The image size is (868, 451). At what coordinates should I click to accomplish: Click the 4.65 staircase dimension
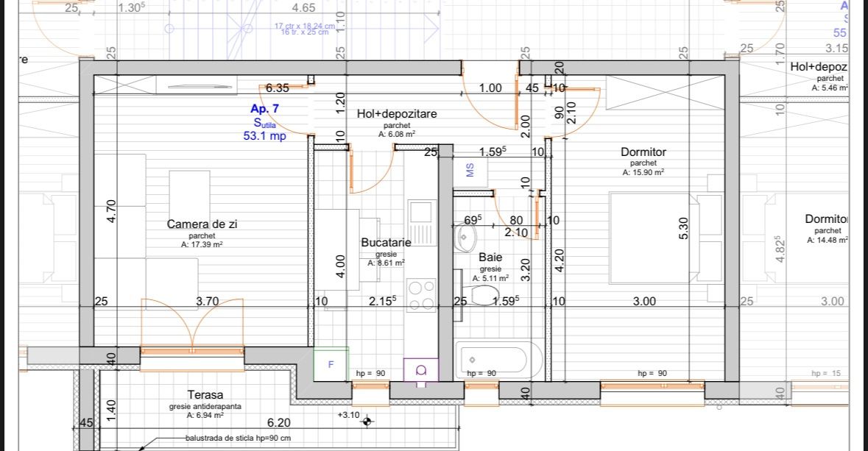pyautogui.click(x=303, y=8)
